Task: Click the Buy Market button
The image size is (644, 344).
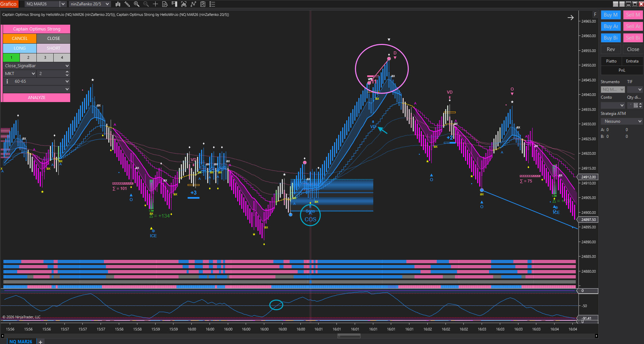Action: [x=611, y=15]
